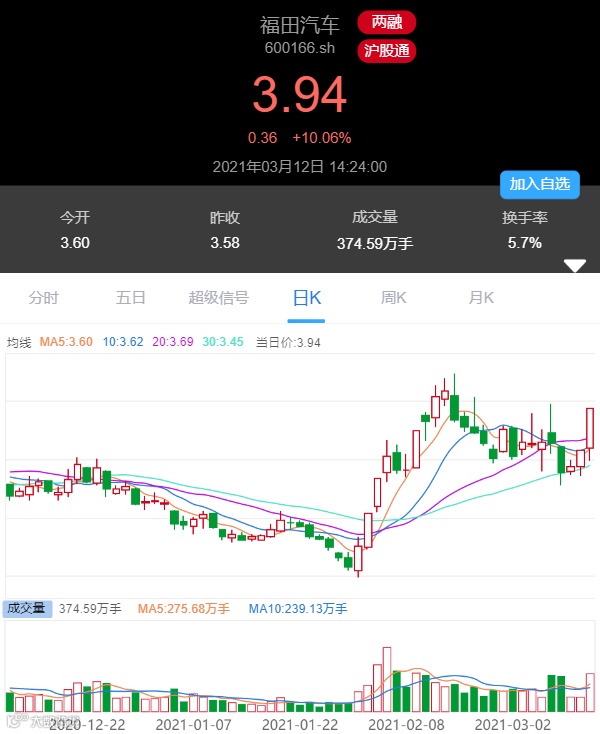
Task: Click the percentage change +10.06%
Action: tap(322, 138)
